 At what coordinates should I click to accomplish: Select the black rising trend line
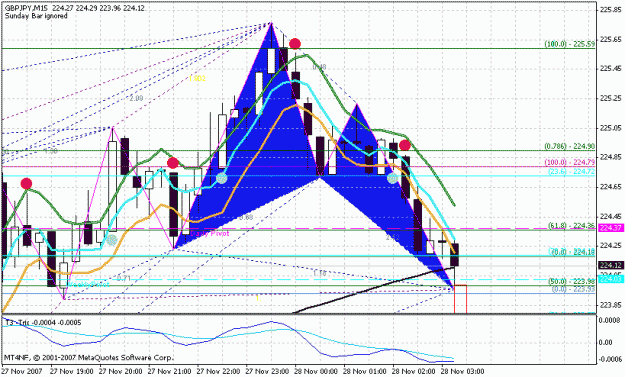pyautogui.click(x=373, y=290)
